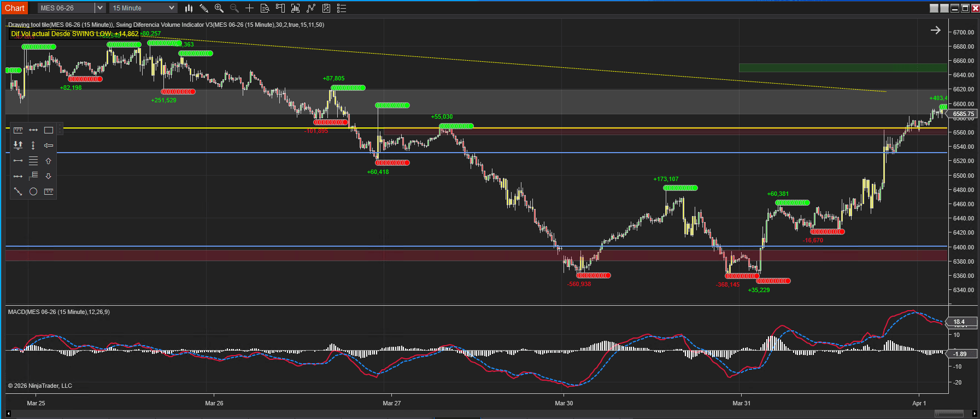
Task: Click the +251,529 swing volume label
Action: point(163,100)
